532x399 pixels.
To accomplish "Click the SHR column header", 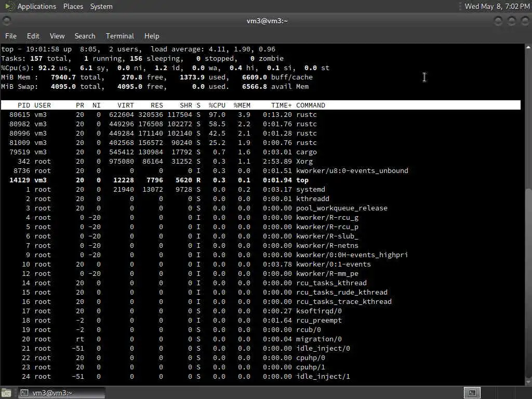I will pos(186,105).
